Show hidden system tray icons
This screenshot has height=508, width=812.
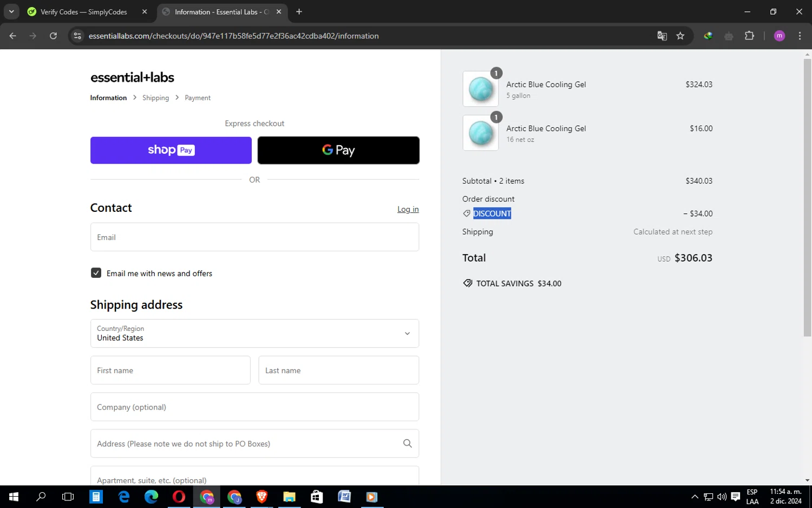(695, 497)
